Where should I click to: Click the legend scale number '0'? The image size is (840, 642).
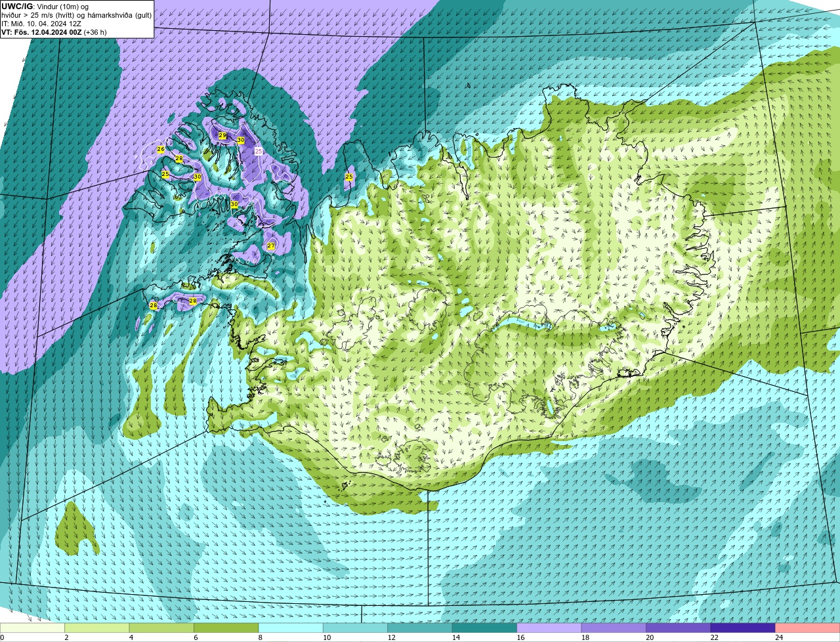[3, 637]
